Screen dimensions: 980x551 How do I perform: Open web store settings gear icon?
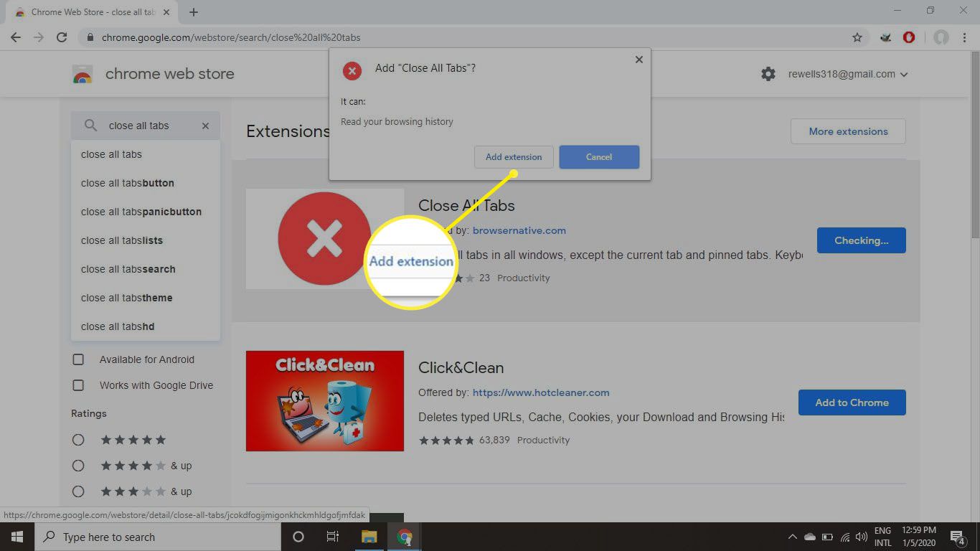pyautogui.click(x=768, y=74)
